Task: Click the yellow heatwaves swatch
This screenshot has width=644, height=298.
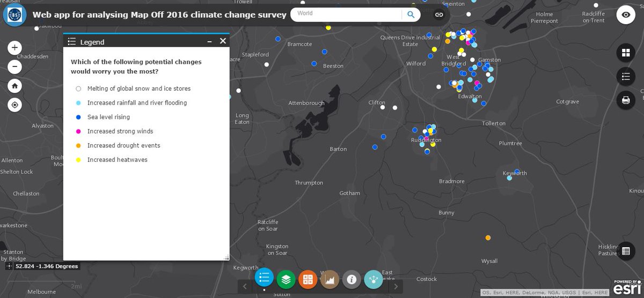Action: pyautogui.click(x=78, y=160)
